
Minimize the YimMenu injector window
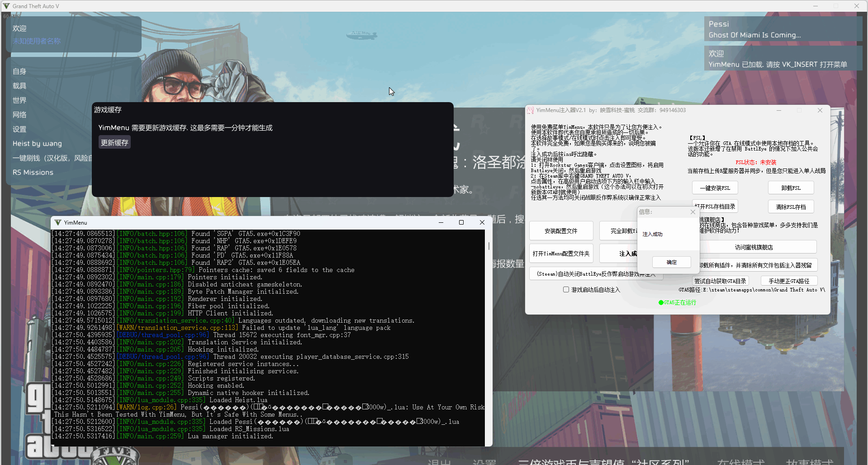pos(779,110)
